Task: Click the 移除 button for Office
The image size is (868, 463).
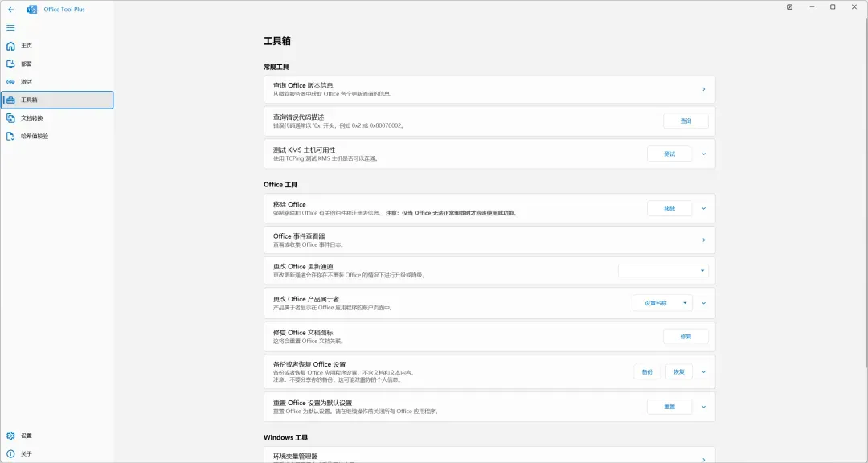Action: coord(669,208)
